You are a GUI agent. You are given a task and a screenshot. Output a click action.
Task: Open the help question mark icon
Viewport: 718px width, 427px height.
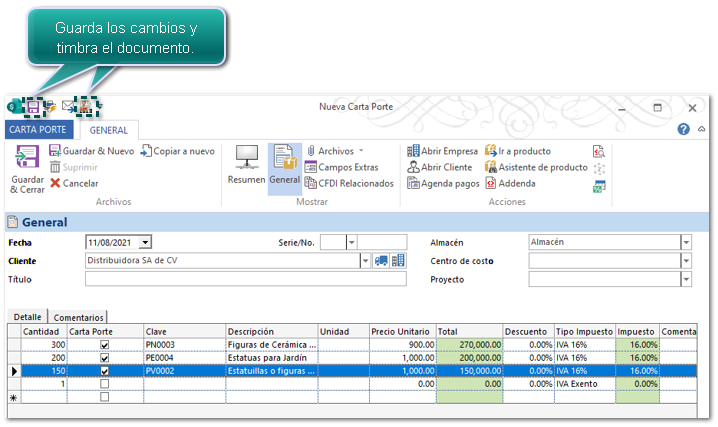(x=684, y=129)
